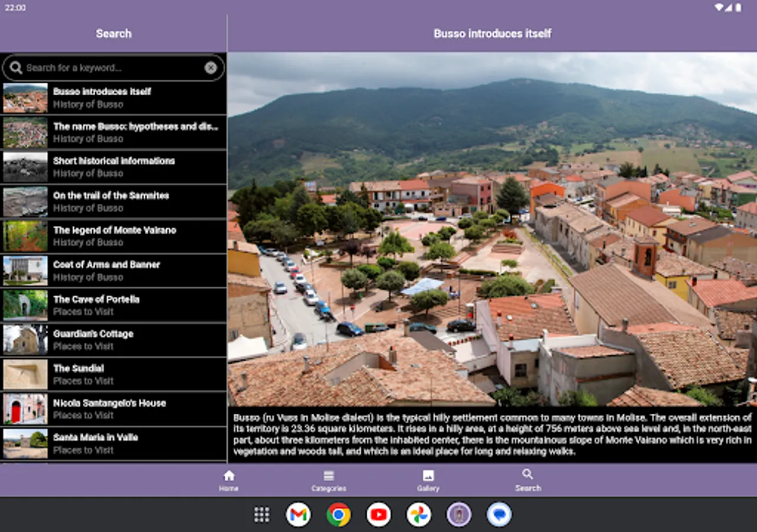Tap the 'Busso introduces itself' header title
Screen dimensions: 757x532
[493, 34]
